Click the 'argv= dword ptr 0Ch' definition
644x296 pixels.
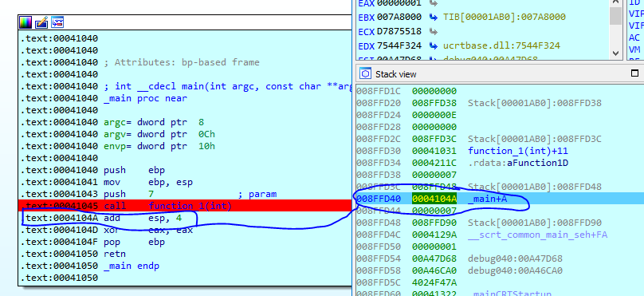[159, 134]
